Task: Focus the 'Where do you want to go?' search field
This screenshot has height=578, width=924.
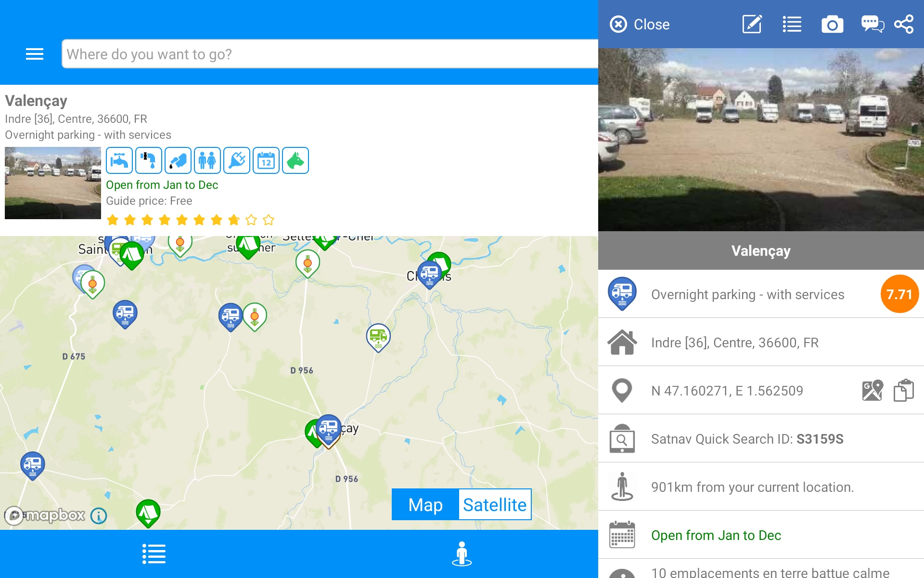Action: tap(330, 54)
